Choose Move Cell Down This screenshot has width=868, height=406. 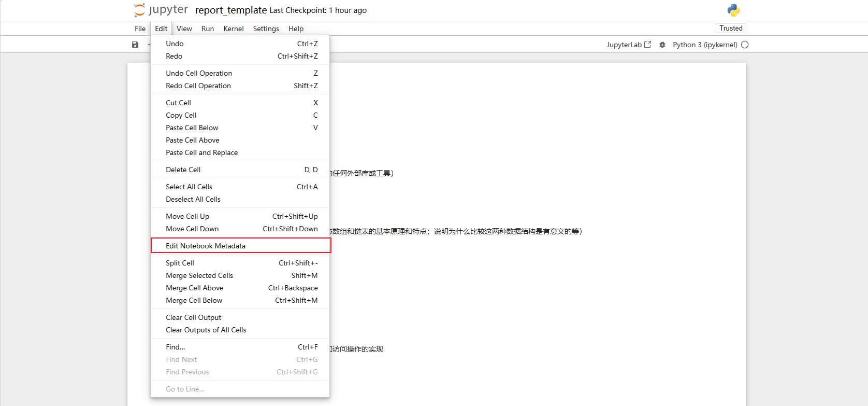[x=192, y=229]
